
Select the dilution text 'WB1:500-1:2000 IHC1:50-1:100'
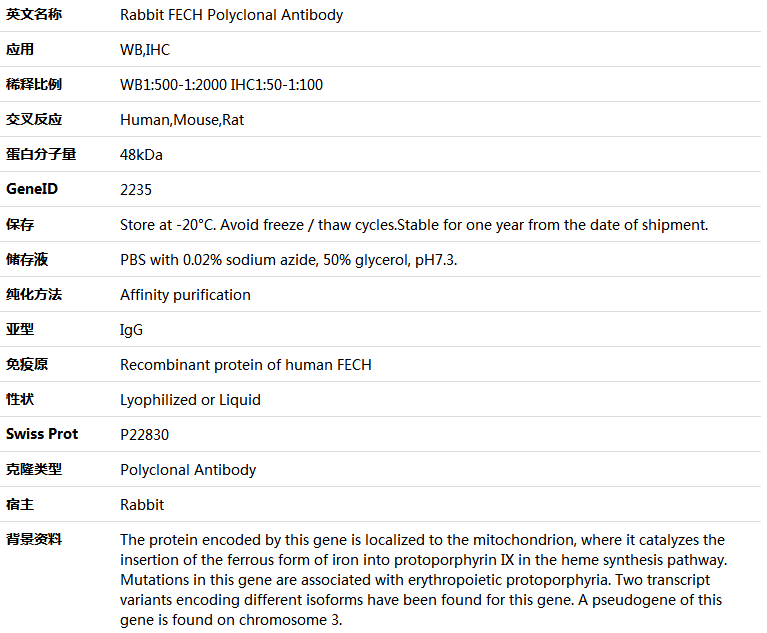[x=221, y=85]
